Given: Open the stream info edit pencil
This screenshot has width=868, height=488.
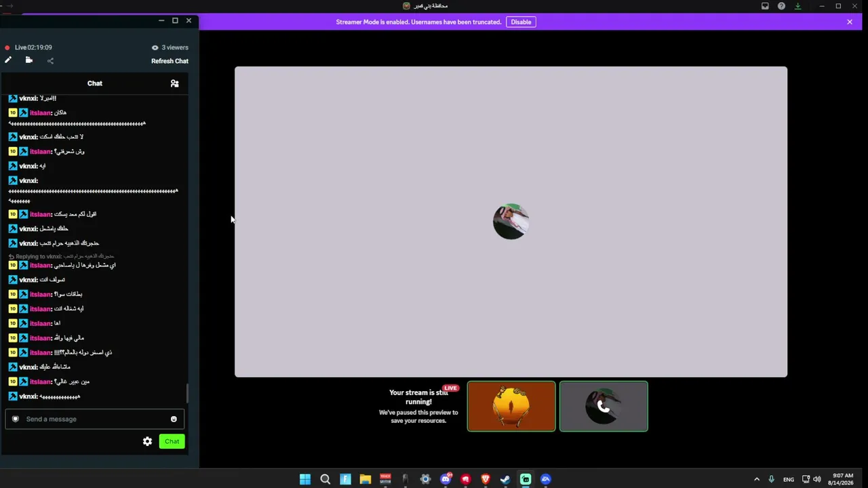Looking at the screenshot, I should (8, 60).
